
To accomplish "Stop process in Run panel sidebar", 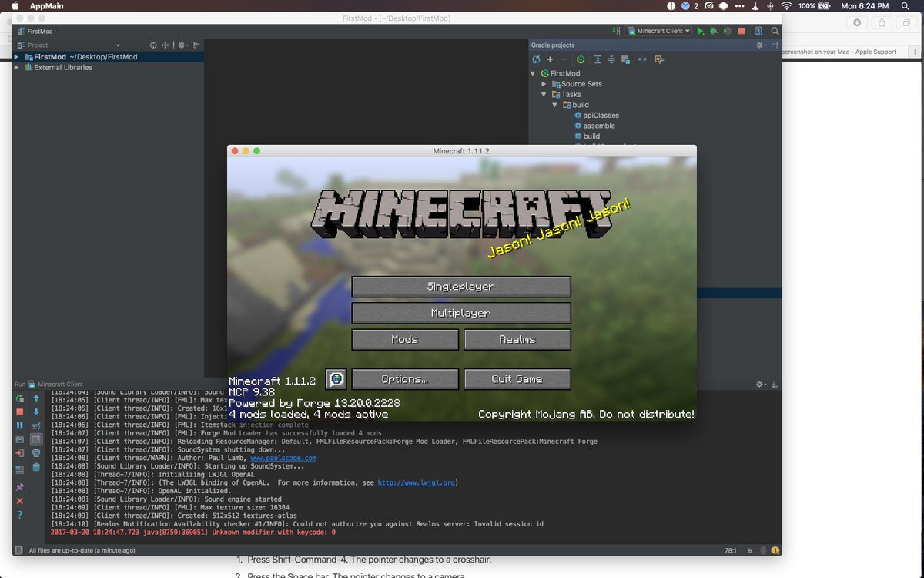I will (x=19, y=412).
